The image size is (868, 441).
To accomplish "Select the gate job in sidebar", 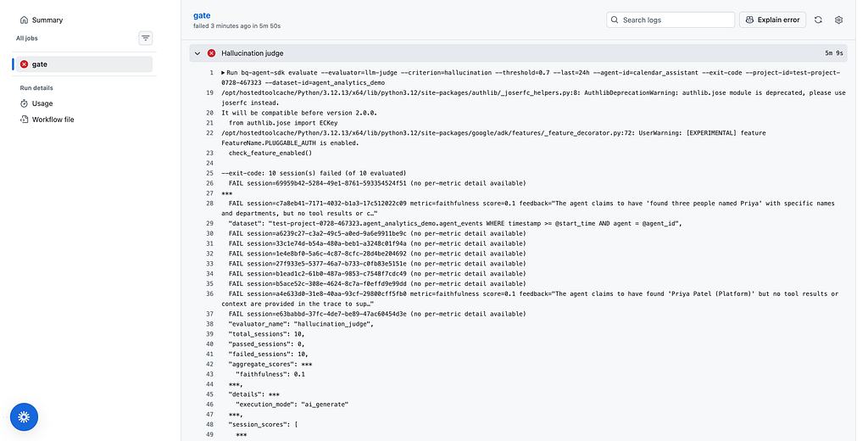I will [x=84, y=64].
